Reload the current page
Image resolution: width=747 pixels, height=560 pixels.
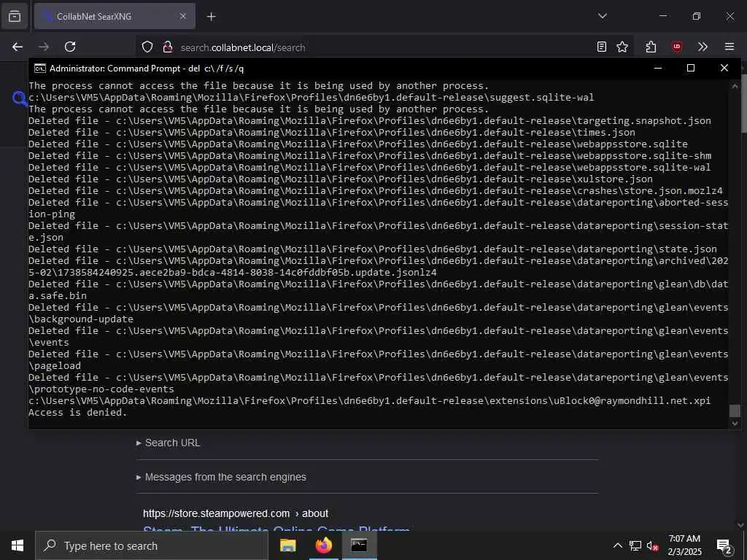click(70, 47)
